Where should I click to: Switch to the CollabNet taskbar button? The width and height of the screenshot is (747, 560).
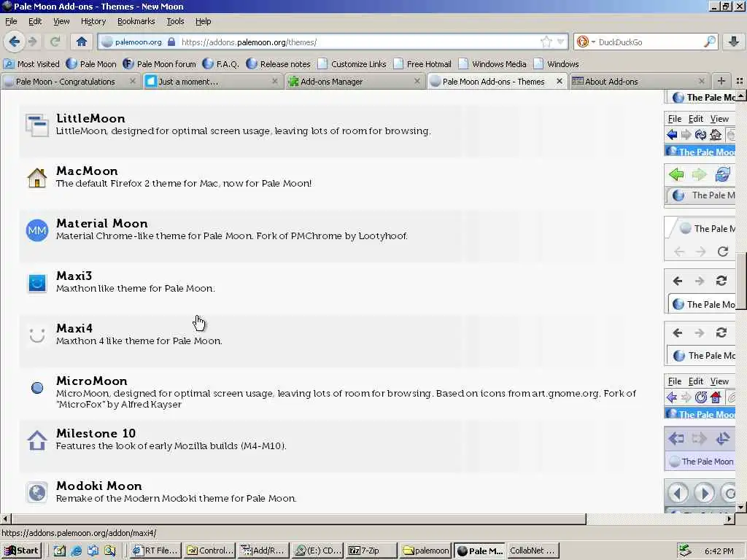tap(533, 551)
